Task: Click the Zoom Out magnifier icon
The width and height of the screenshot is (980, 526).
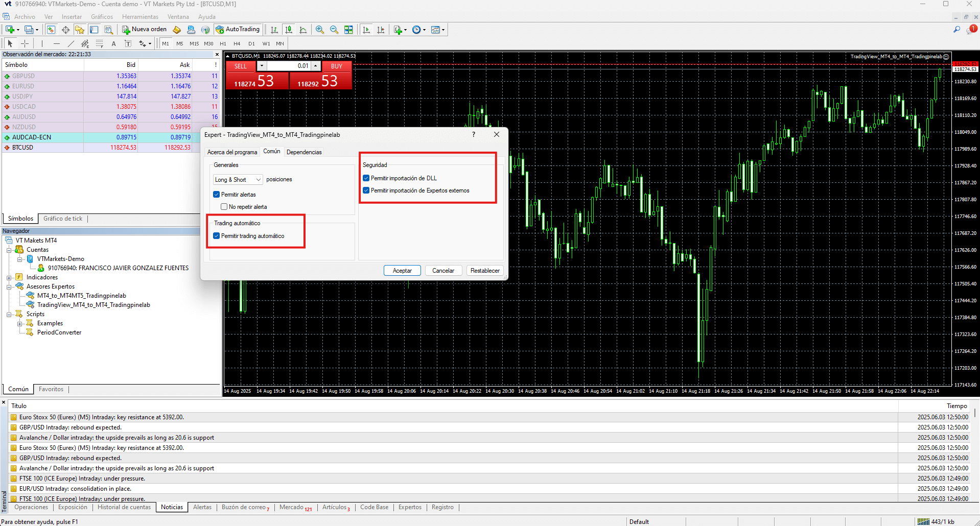Action: tap(334, 30)
